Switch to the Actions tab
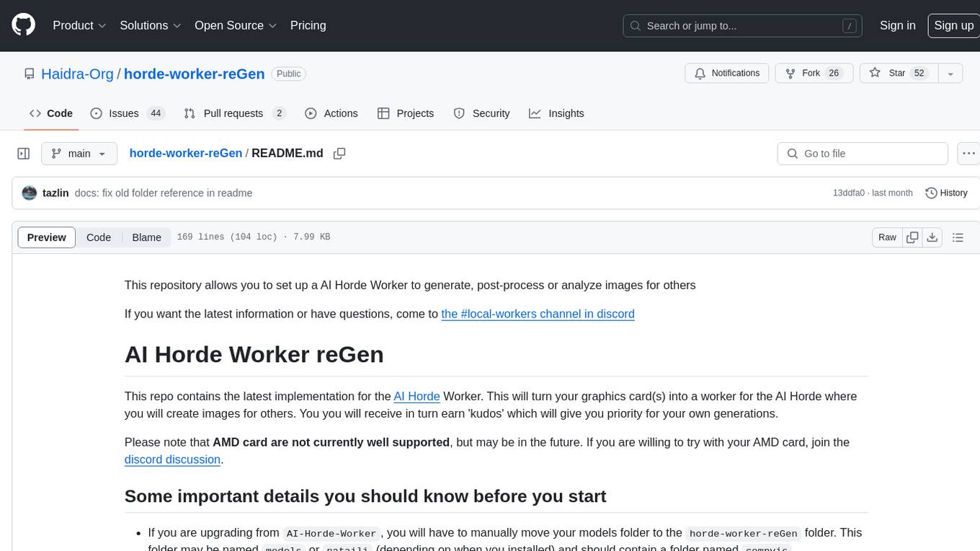Viewport: 980px width, 551px height. pyautogui.click(x=331, y=113)
